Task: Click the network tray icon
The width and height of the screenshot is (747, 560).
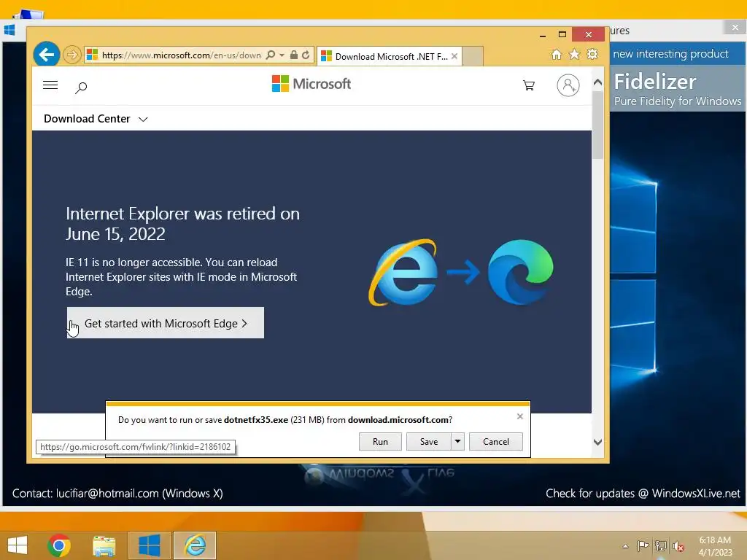Action: [661, 545]
